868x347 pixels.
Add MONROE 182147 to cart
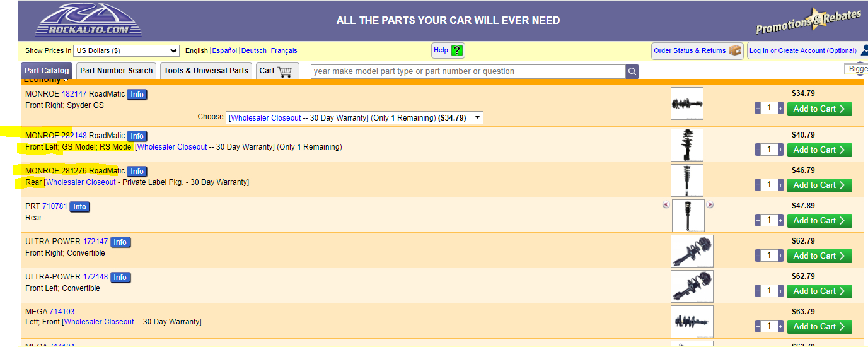tap(819, 109)
